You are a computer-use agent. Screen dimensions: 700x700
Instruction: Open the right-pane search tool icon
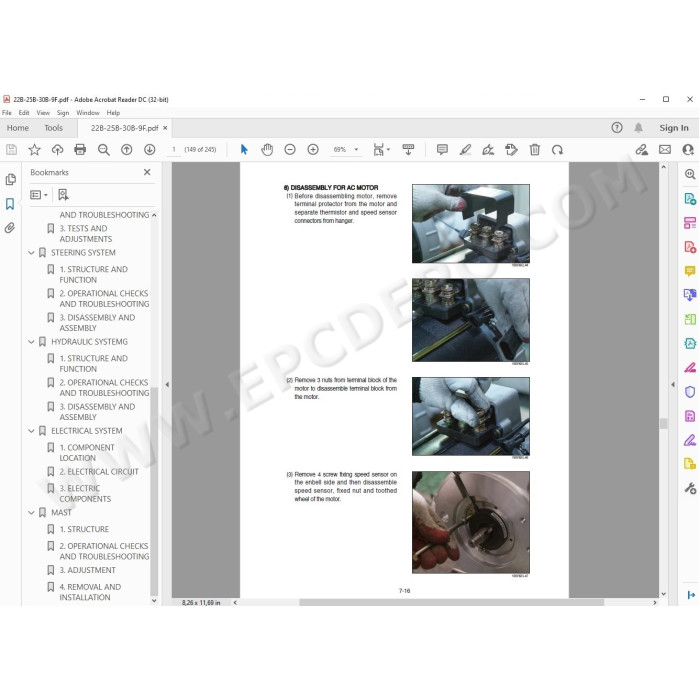click(x=690, y=174)
